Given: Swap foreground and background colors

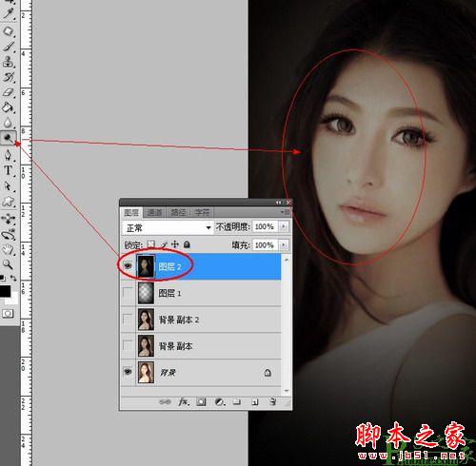Looking at the screenshot, I should 13,278.
